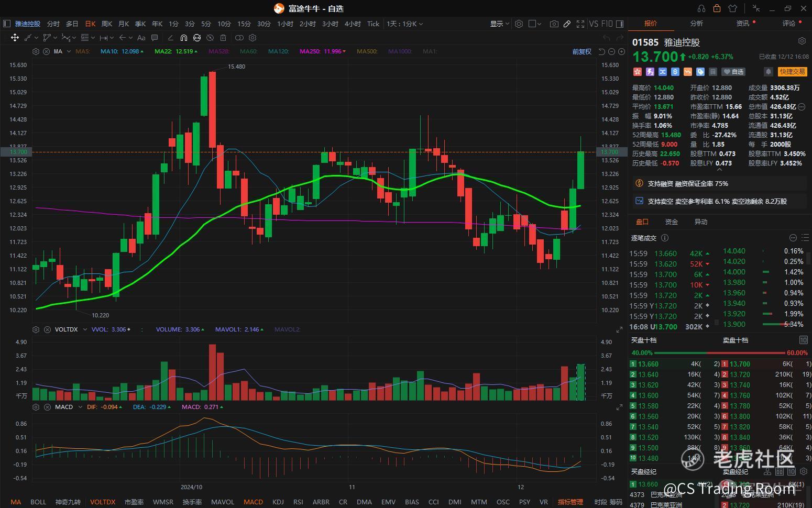Expand the MA indicator dropdown
The height and width of the screenshot is (508, 812).
coord(69,51)
